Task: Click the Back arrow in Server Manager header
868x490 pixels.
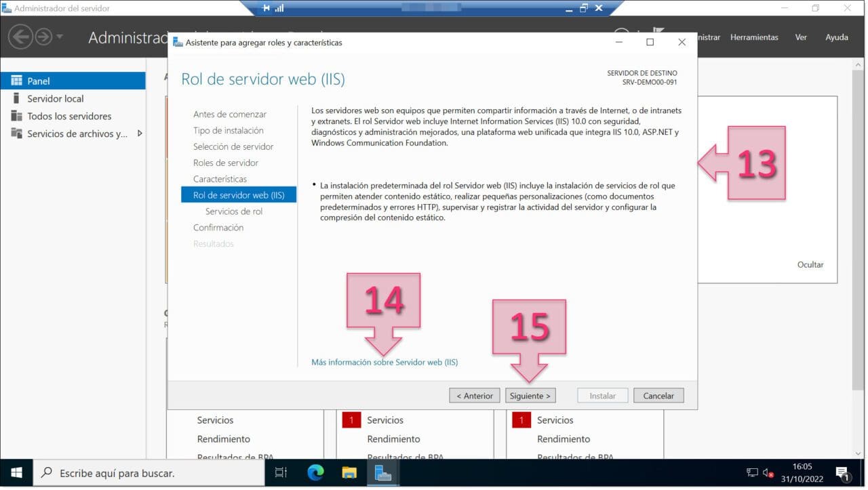Action: 21,37
